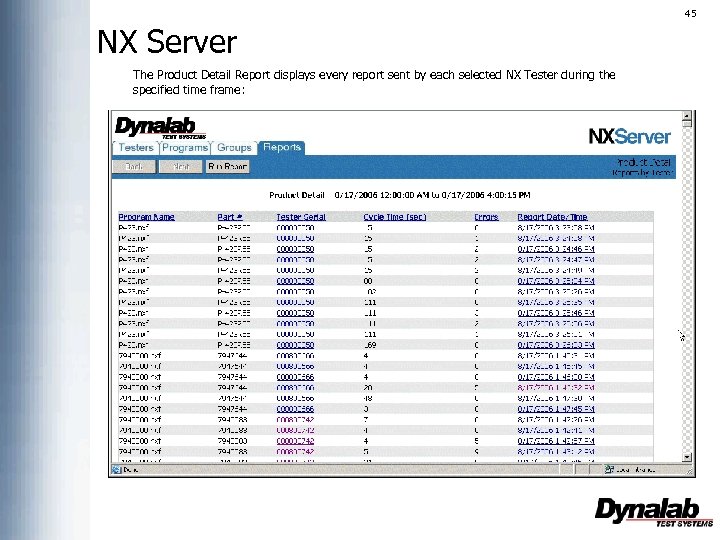
Task: Open report date link in cycle time 69 row
Action: [x=556, y=345]
